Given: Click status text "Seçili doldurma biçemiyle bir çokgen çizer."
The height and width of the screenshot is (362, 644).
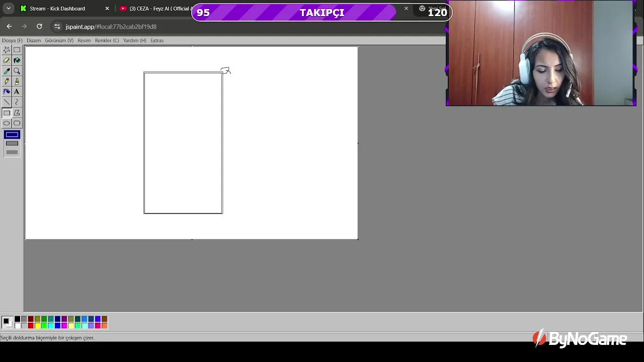Looking at the screenshot, I should 47,338.
